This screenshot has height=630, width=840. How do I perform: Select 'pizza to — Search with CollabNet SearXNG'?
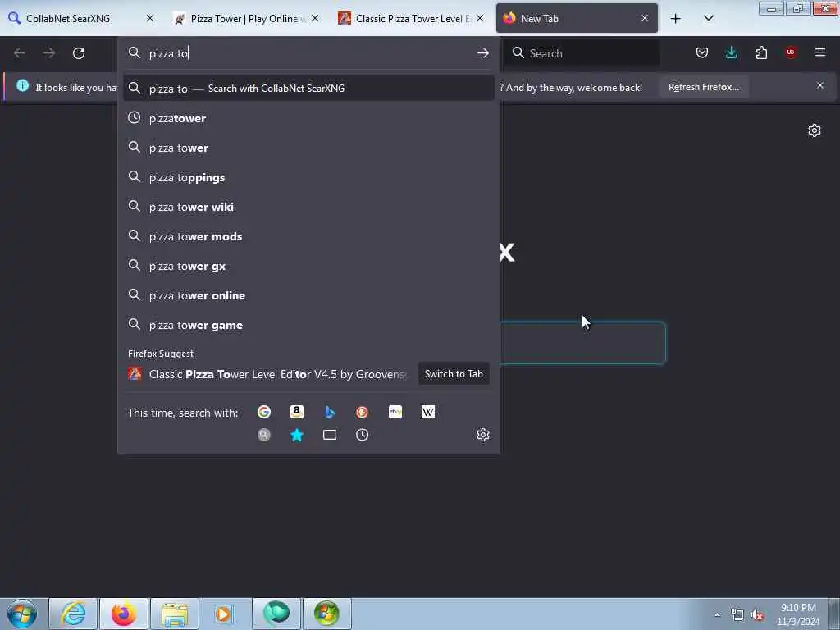pos(308,89)
